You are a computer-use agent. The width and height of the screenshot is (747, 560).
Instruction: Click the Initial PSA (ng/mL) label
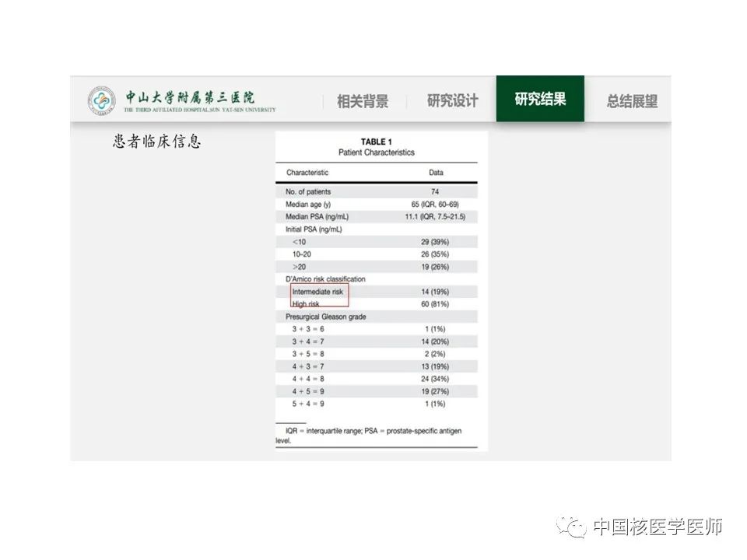tap(314, 229)
